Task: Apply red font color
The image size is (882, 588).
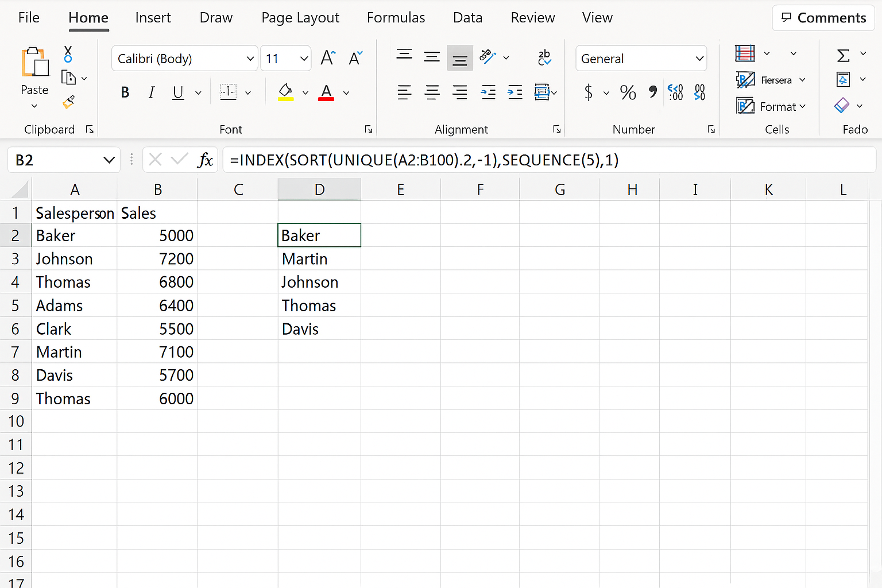Action: pyautogui.click(x=326, y=92)
